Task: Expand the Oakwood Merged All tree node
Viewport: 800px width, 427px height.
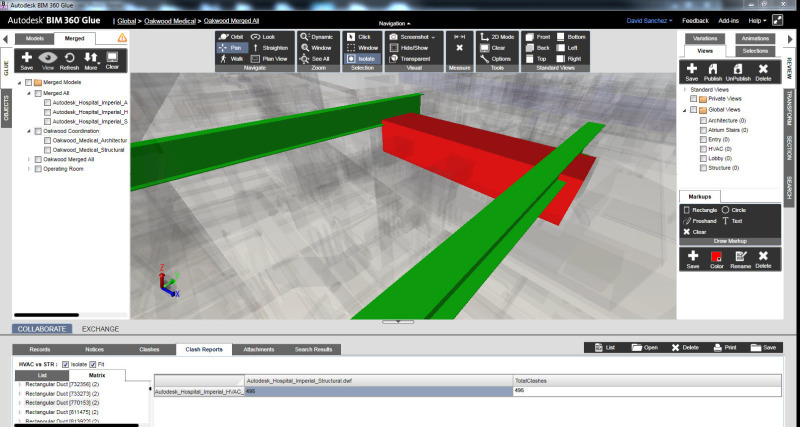Action: 29,160
